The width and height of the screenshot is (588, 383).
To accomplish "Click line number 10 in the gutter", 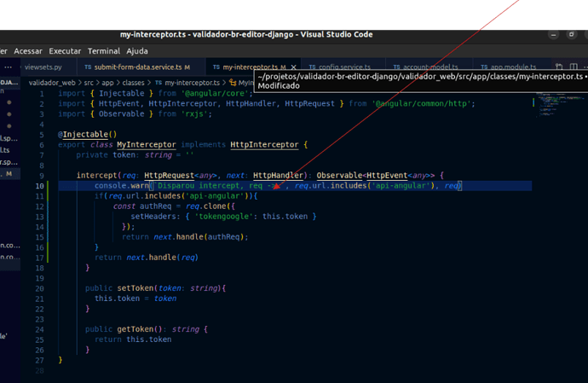I will 40,186.
